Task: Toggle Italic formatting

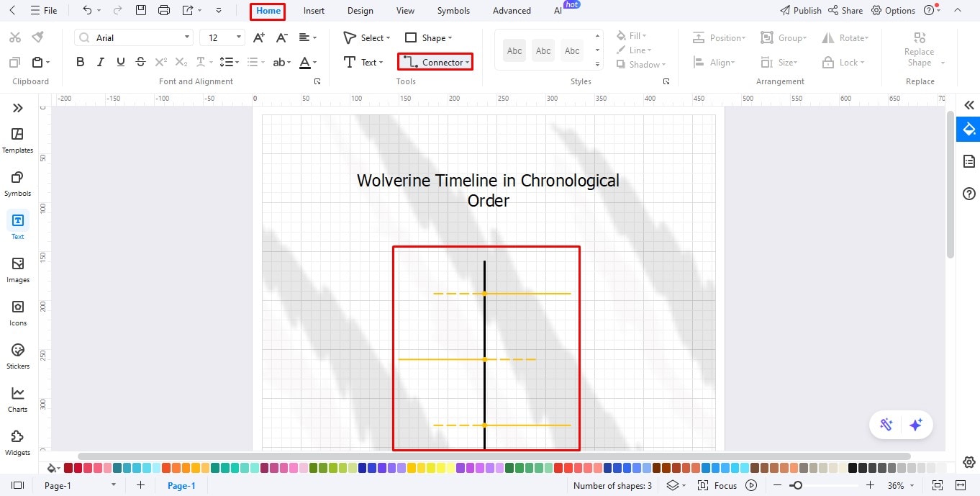Action: click(x=101, y=63)
